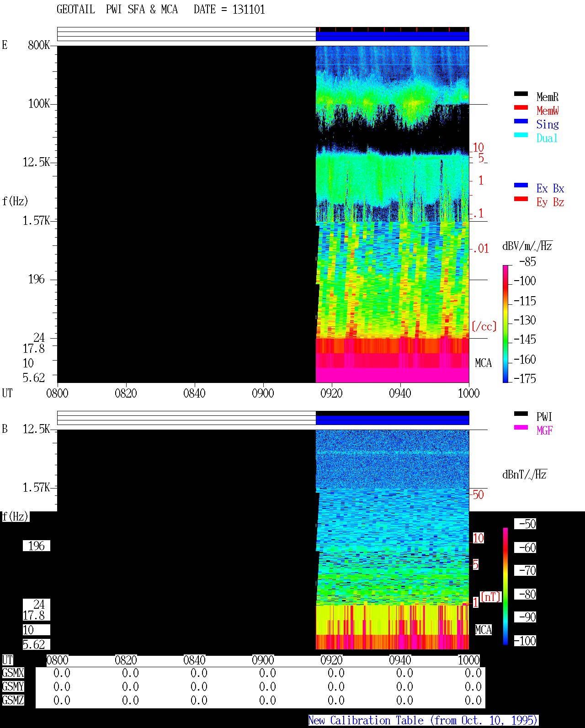Click the '-175' color scale value
Screen dimensions: 585x728
tap(525, 378)
